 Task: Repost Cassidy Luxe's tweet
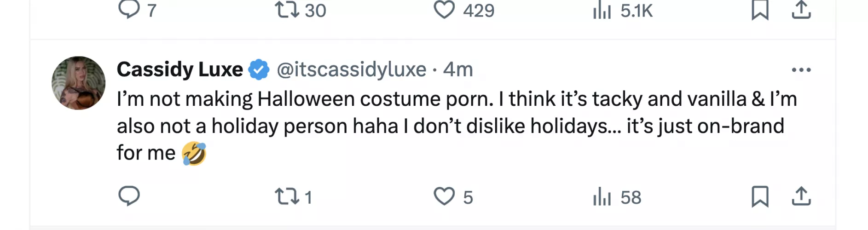(287, 196)
